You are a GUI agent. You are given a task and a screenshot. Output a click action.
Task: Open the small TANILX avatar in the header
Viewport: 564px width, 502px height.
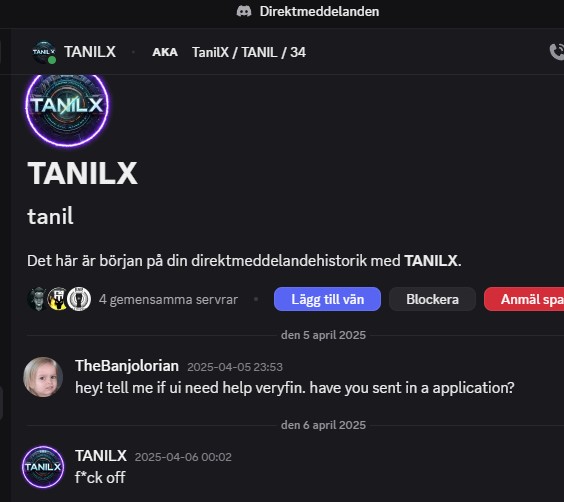pyautogui.click(x=44, y=52)
